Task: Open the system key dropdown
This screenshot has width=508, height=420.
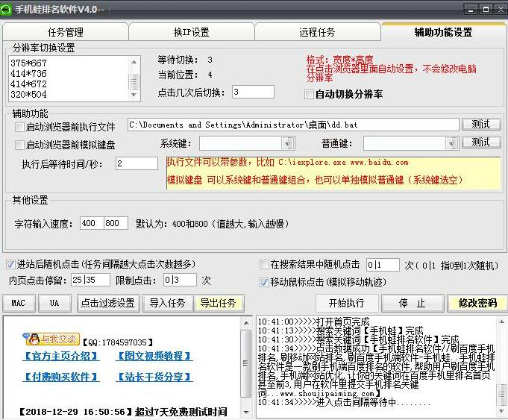Action: [x=288, y=143]
